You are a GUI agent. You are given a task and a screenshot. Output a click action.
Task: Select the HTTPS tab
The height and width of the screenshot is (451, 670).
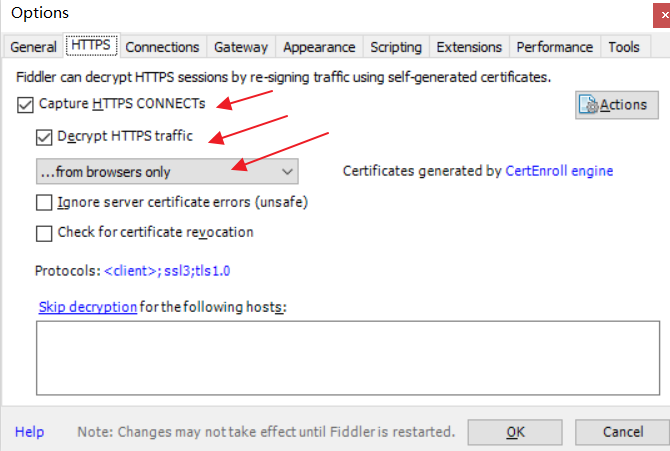tap(91, 45)
